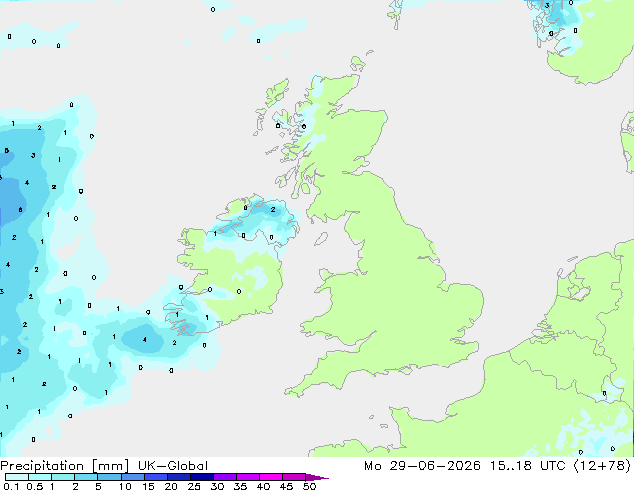The width and height of the screenshot is (634, 490).
Task: Click the legend tick label '35'
Action: 240,486
